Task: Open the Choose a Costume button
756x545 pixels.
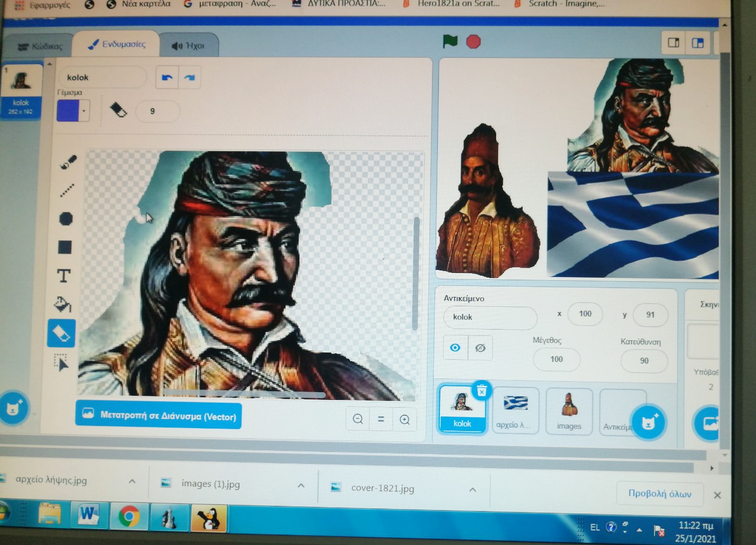Action: click(14, 408)
